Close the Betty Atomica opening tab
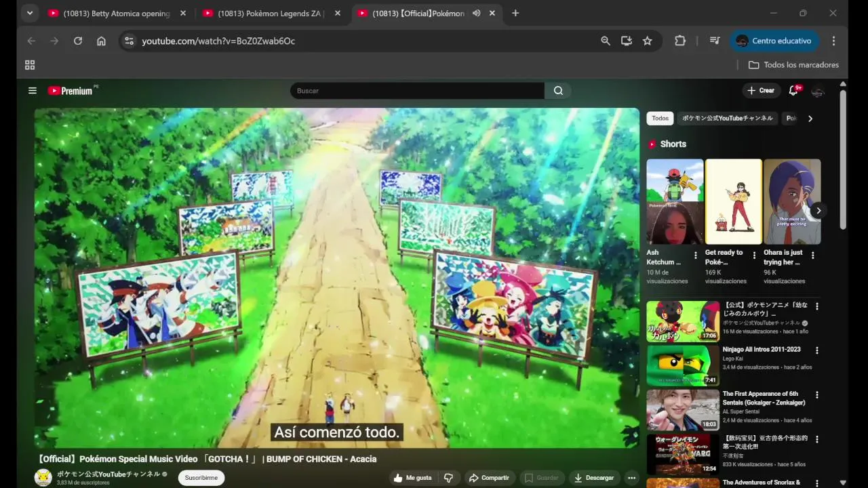Screen dimensions: 868x488 182,13
